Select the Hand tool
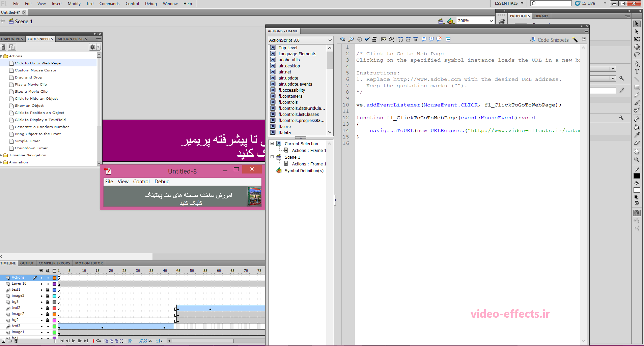 pyautogui.click(x=637, y=152)
